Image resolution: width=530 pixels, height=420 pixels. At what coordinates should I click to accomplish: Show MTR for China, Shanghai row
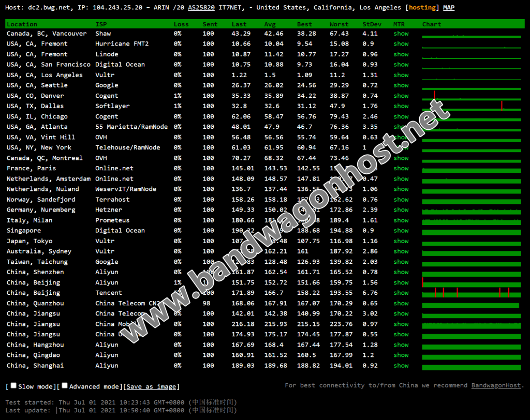[x=401, y=366]
